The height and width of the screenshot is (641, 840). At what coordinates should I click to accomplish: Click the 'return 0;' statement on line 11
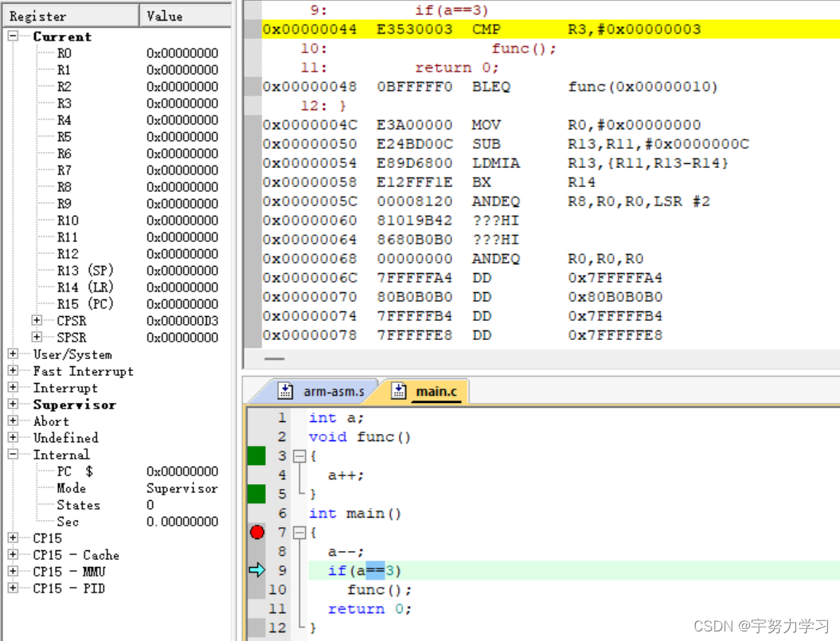[x=369, y=609]
